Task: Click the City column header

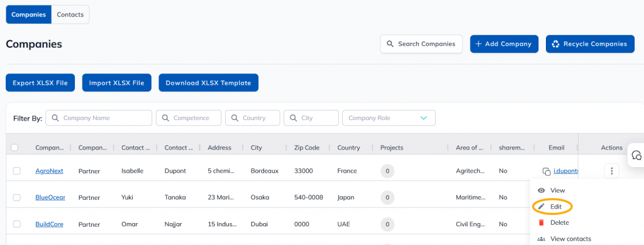Action: coord(257,148)
